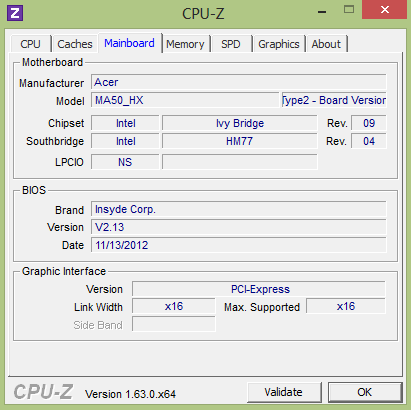Go to the Memory tab
Viewport: 411px width, 410px height.
[x=185, y=44]
